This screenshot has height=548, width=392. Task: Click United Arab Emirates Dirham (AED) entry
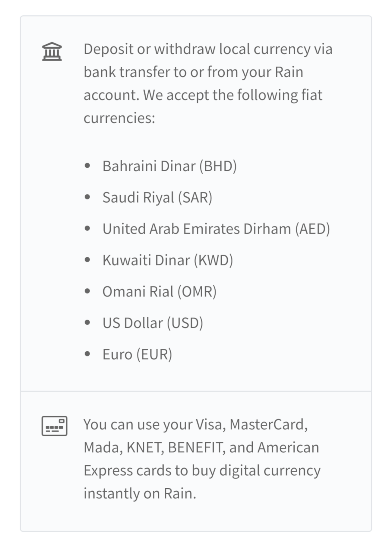point(216,229)
